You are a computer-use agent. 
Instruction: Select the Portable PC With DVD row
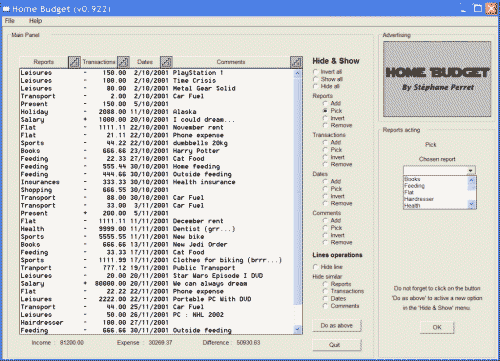(x=157, y=299)
